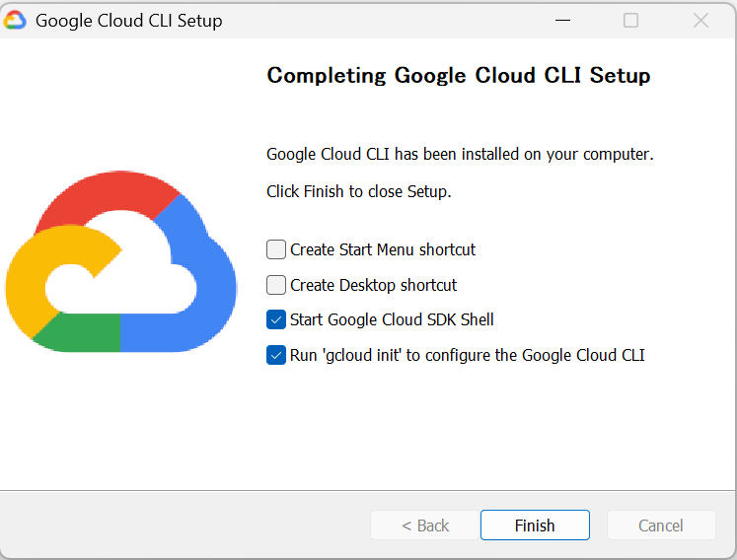Click the disabled maximize window icon
This screenshot has height=560, width=737.
point(630,21)
